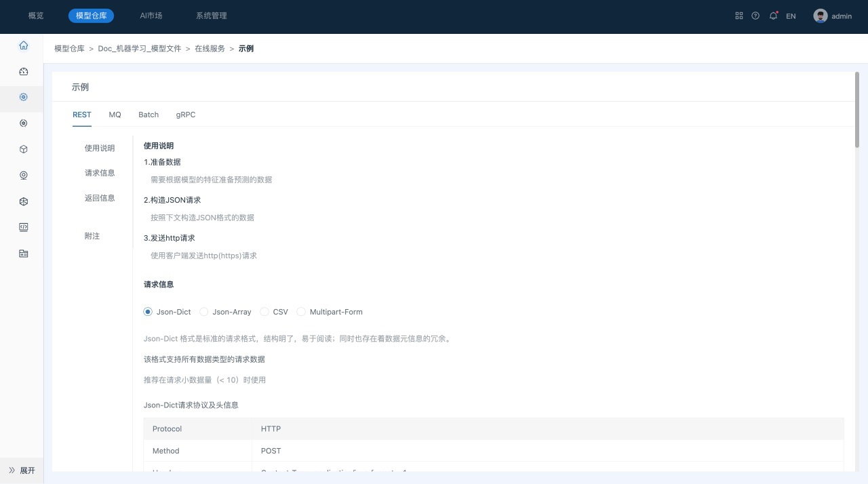The image size is (868, 484).
Task: Expand the left sidebar with 展开
Action: 22,470
